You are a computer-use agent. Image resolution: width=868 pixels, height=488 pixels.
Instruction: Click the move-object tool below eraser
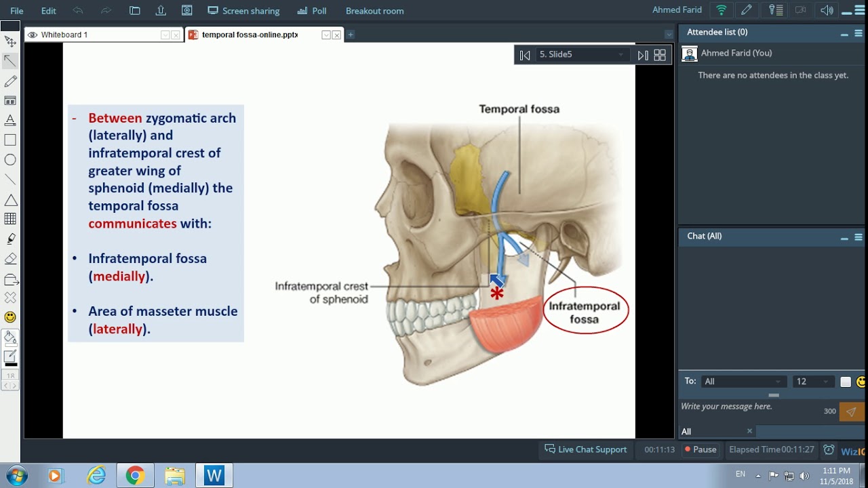pyautogui.click(x=10, y=279)
